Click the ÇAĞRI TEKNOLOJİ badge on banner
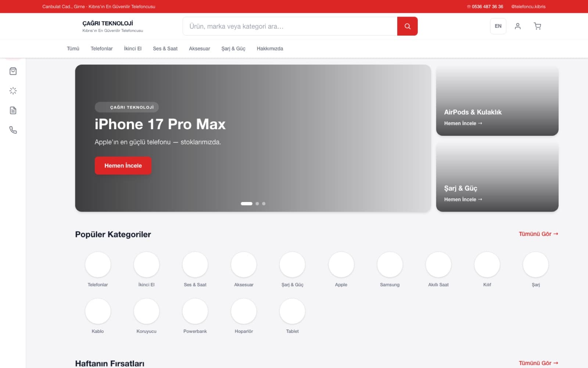The width and height of the screenshot is (588, 368). (x=127, y=107)
